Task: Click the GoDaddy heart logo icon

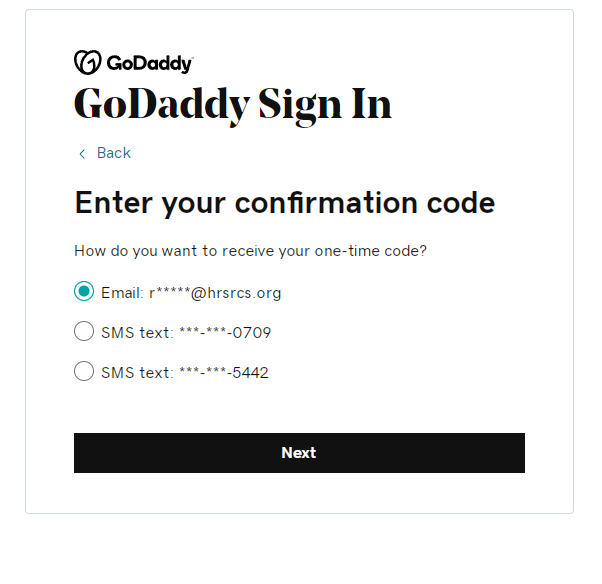Action: tap(87, 62)
